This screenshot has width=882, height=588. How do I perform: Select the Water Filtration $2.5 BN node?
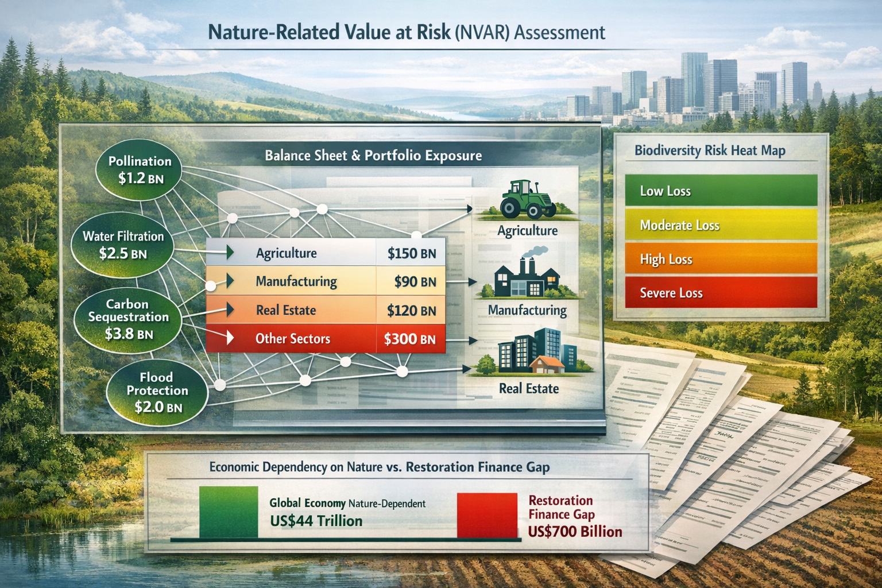pos(123,244)
